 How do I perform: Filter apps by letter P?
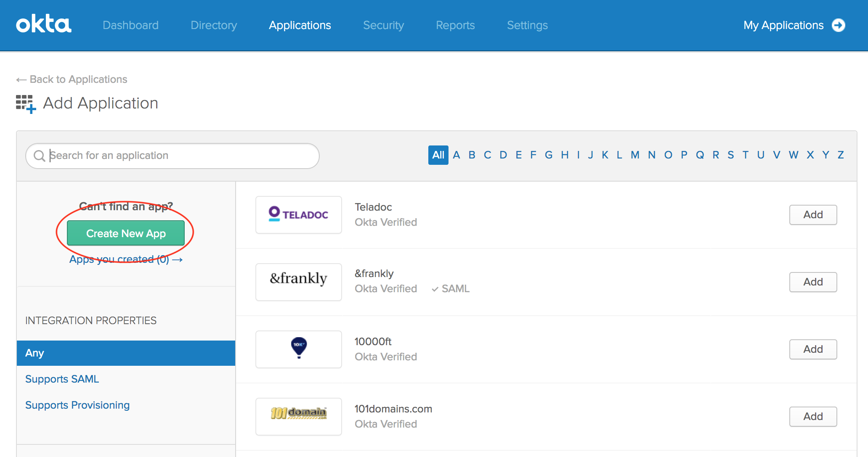(684, 155)
